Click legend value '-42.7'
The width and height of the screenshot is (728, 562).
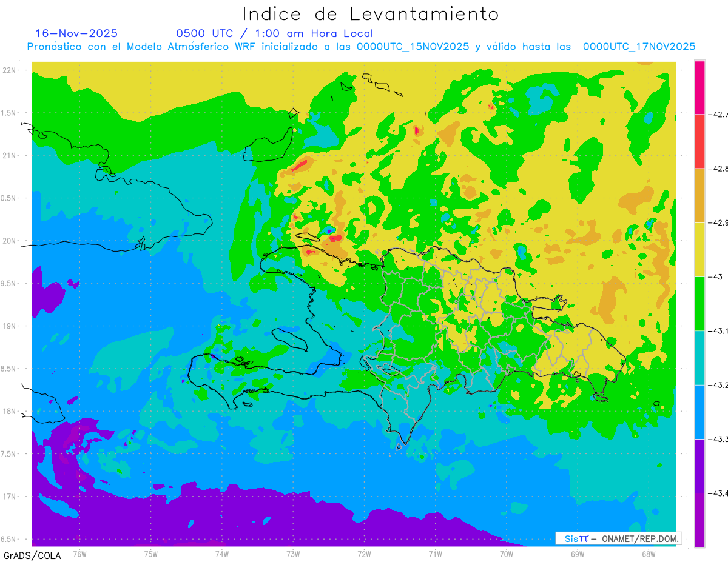click(x=718, y=114)
